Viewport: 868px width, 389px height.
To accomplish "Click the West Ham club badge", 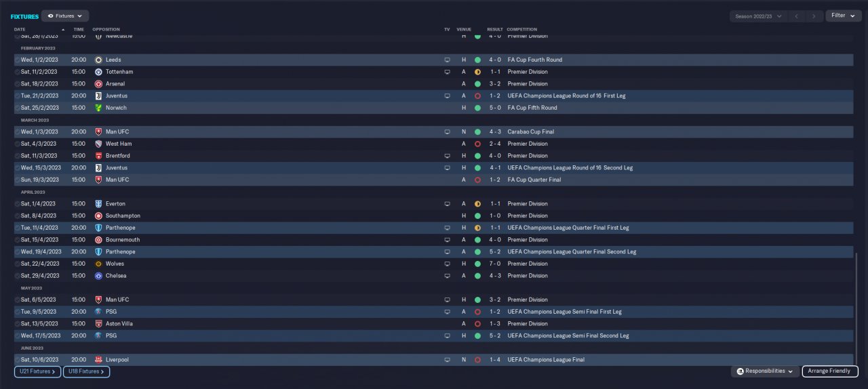I will [x=98, y=144].
